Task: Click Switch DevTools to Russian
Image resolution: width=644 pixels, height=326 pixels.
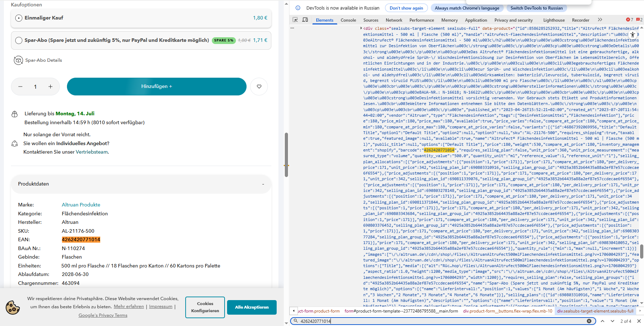Action: coord(536,8)
